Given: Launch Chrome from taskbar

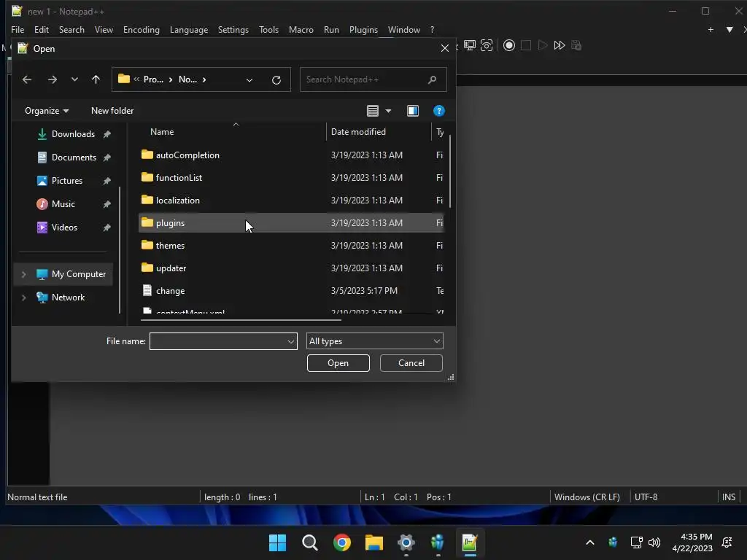Looking at the screenshot, I should (x=342, y=542).
